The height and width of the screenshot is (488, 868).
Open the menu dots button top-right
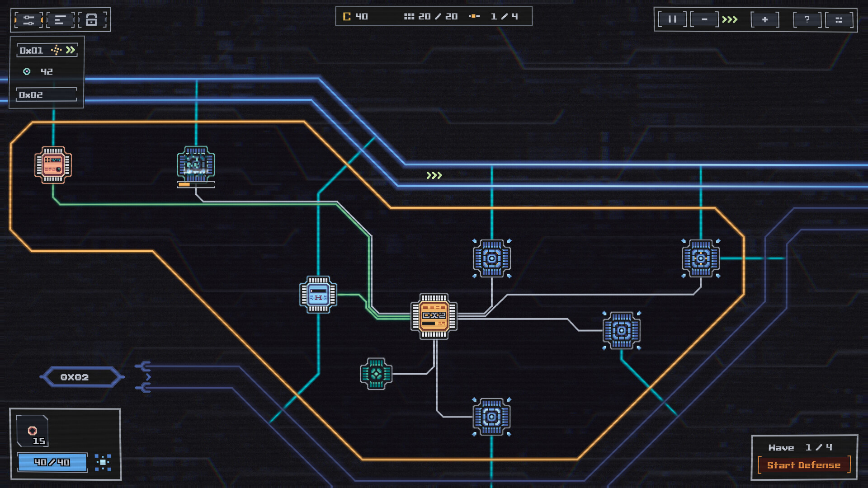point(839,19)
